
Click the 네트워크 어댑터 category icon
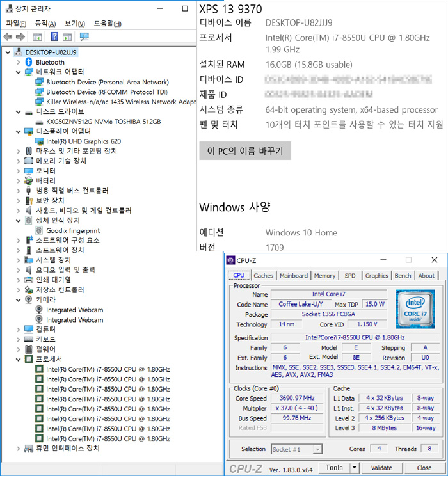tap(29, 72)
